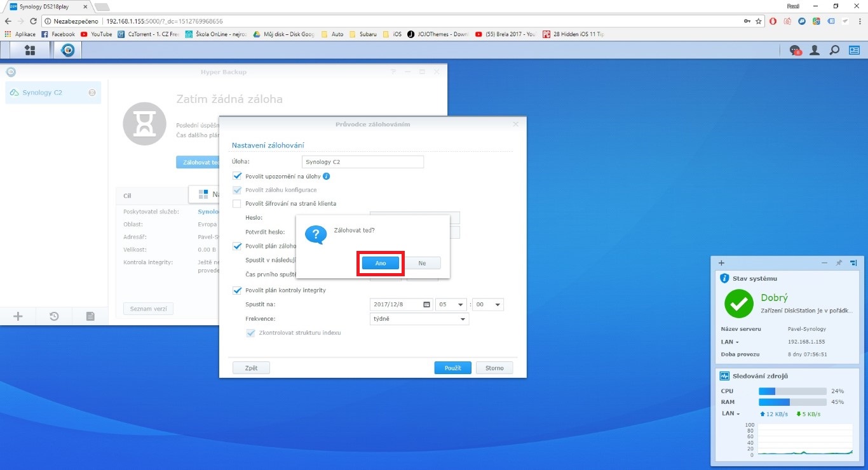Click Zpět button in wizard
The width and height of the screenshot is (868, 470).
point(251,368)
